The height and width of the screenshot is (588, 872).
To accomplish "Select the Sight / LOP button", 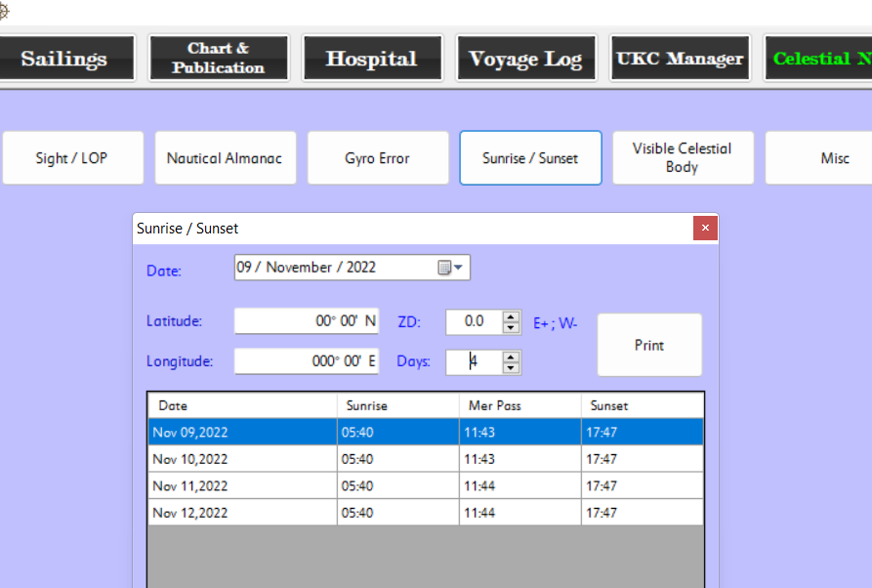I will [x=72, y=158].
